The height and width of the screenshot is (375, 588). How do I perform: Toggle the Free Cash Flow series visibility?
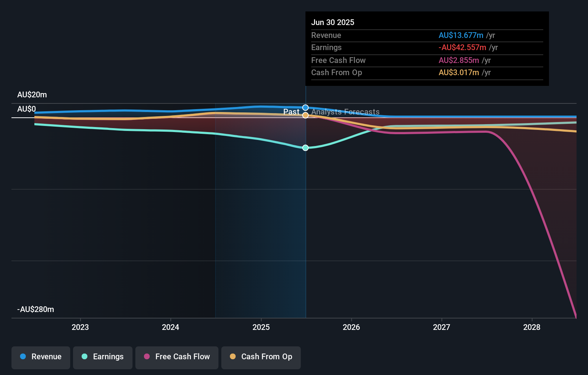177,357
